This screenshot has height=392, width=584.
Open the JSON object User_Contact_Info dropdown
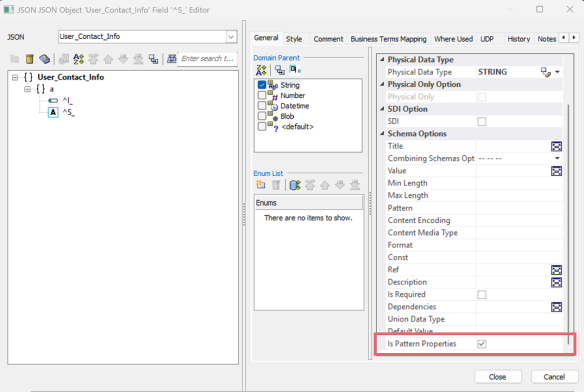pos(231,37)
